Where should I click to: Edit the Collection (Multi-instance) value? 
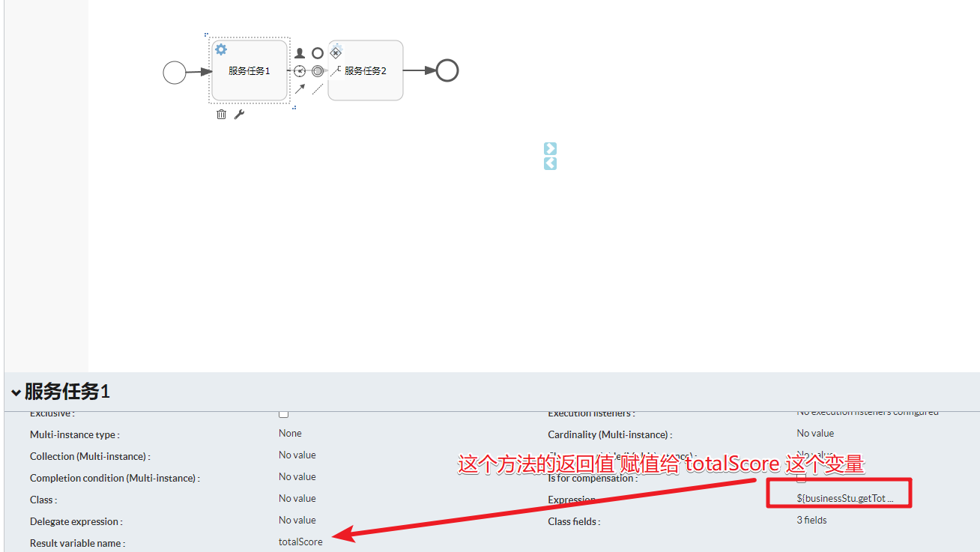coord(297,455)
